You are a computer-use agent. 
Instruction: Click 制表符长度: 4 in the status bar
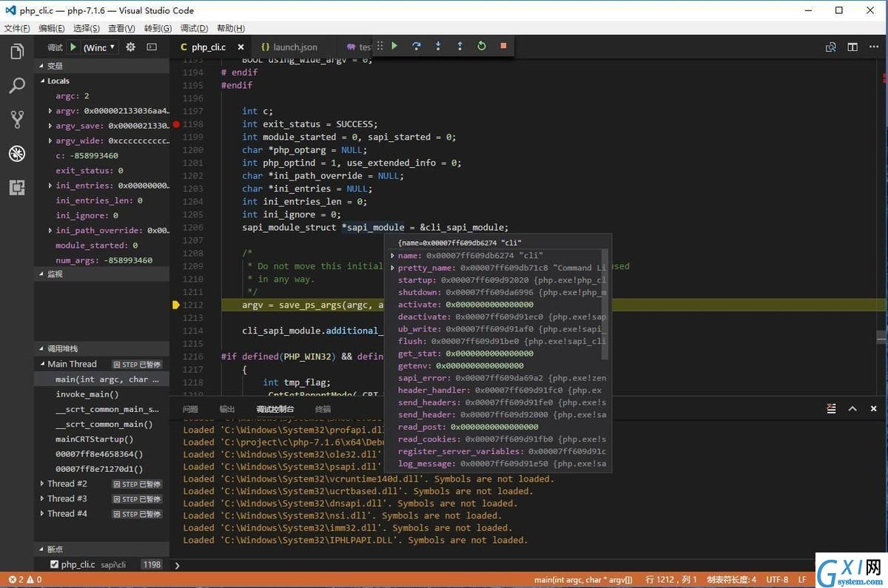pos(731,580)
